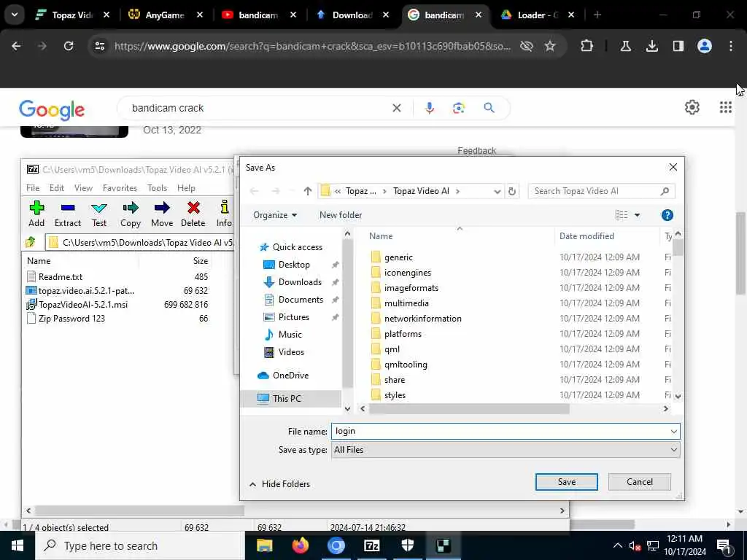Viewport: 747px width, 560px height.
Task: Select Readme.txt in 7-Zip
Action: pos(60,276)
